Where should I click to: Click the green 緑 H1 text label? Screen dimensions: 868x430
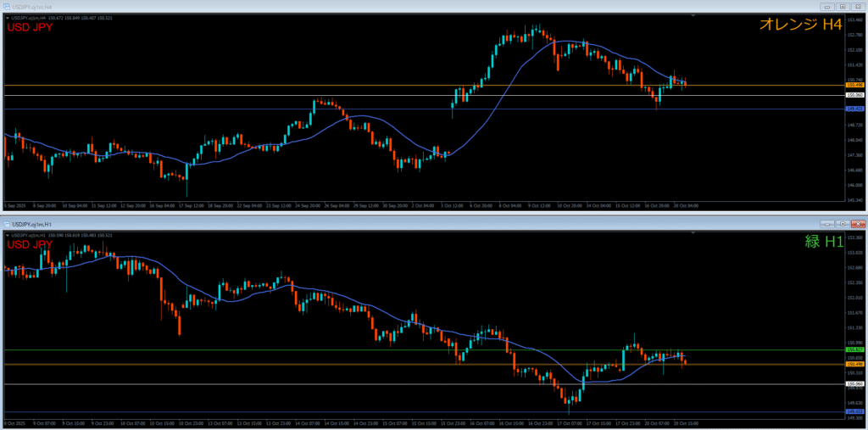pyautogui.click(x=822, y=242)
